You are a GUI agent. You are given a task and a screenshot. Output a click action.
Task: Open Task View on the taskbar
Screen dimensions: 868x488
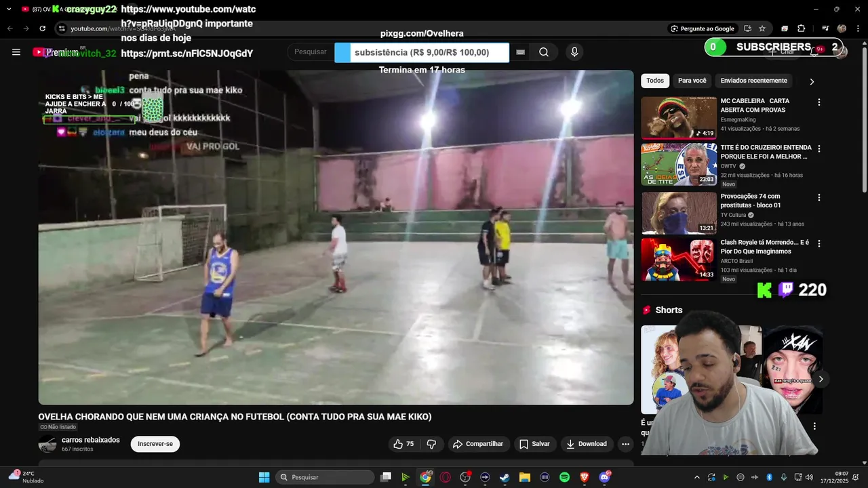[386, 477]
